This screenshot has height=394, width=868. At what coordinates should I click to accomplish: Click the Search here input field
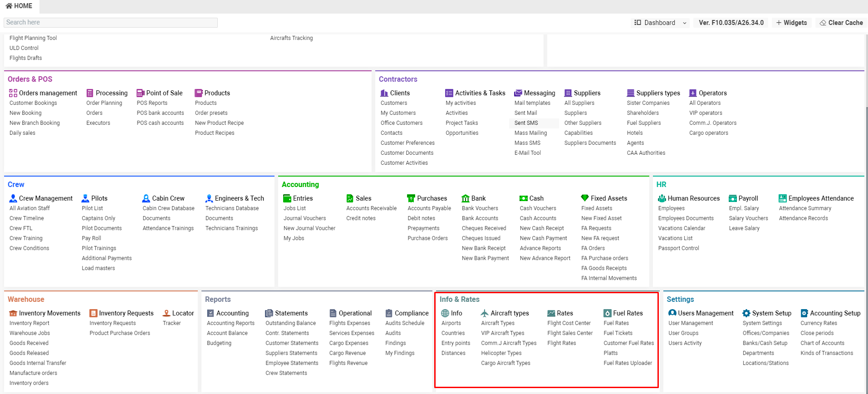click(111, 23)
